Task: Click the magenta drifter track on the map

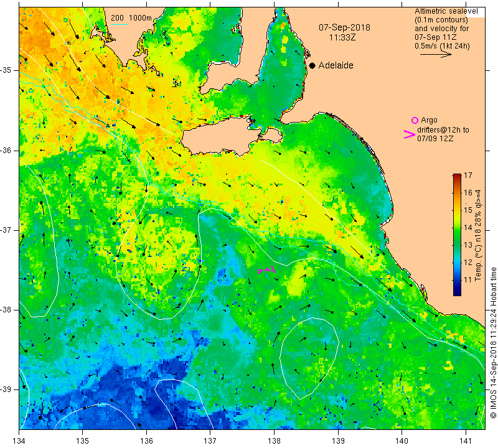Action: (266, 270)
